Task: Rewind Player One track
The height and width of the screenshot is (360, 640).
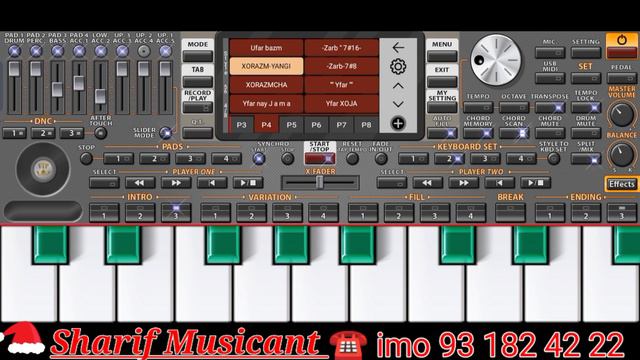Action: (x=140, y=183)
